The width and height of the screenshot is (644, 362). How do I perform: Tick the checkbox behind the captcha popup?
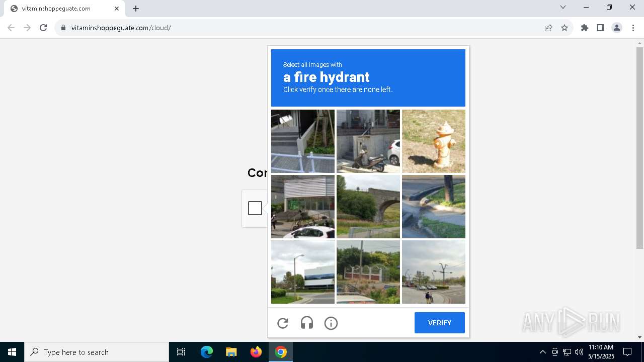pyautogui.click(x=255, y=208)
